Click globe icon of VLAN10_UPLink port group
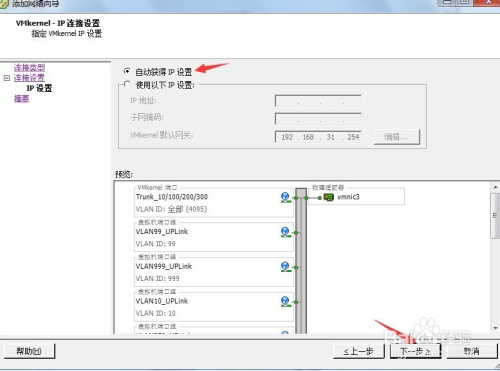The width and height of the screenshot is (500, 371). point(285,301)
